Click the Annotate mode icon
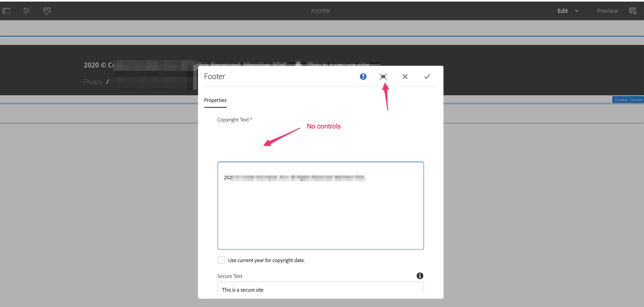 [x=633, y=11]
